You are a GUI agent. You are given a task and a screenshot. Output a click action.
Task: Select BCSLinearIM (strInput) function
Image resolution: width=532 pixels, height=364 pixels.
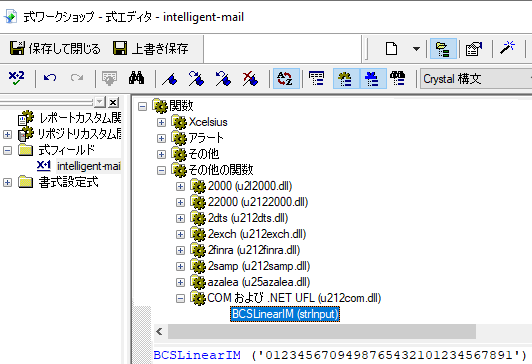coord(285,314)
